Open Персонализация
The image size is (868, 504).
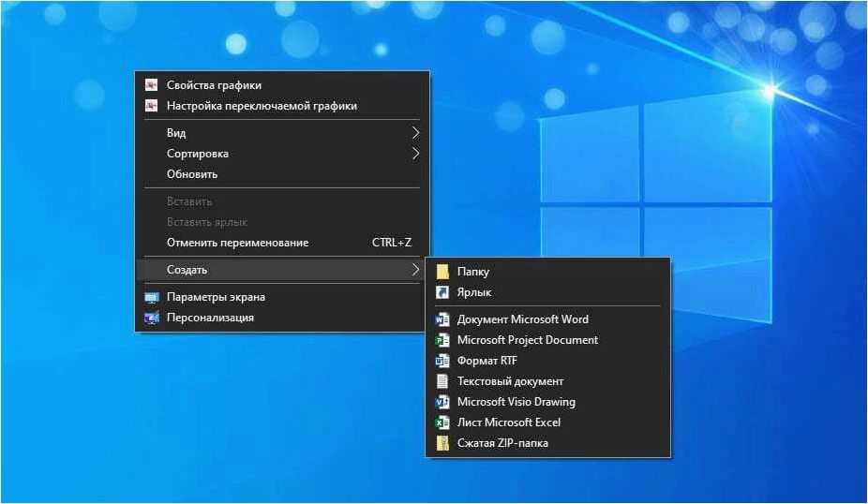coord(282,318)
